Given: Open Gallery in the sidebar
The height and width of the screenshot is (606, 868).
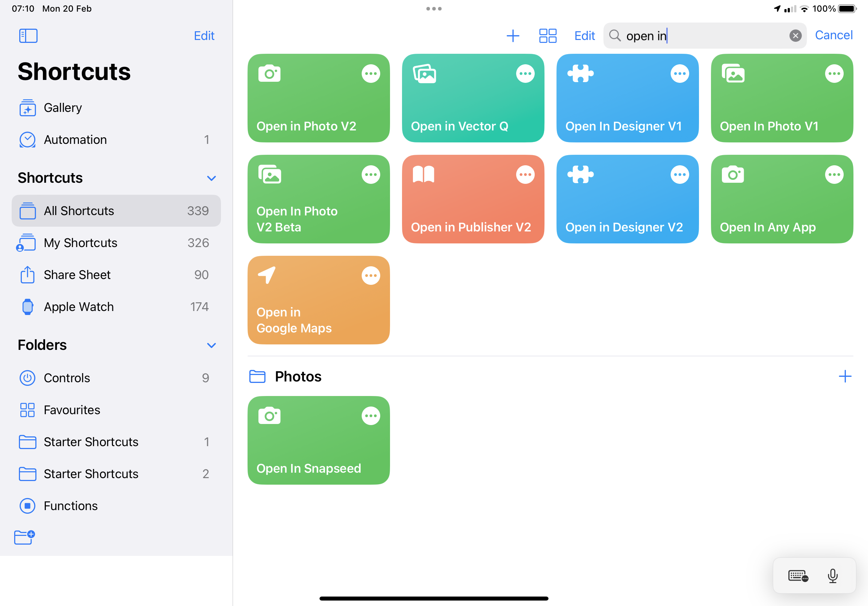Looking at the screenshot, I should coord(116,108).
